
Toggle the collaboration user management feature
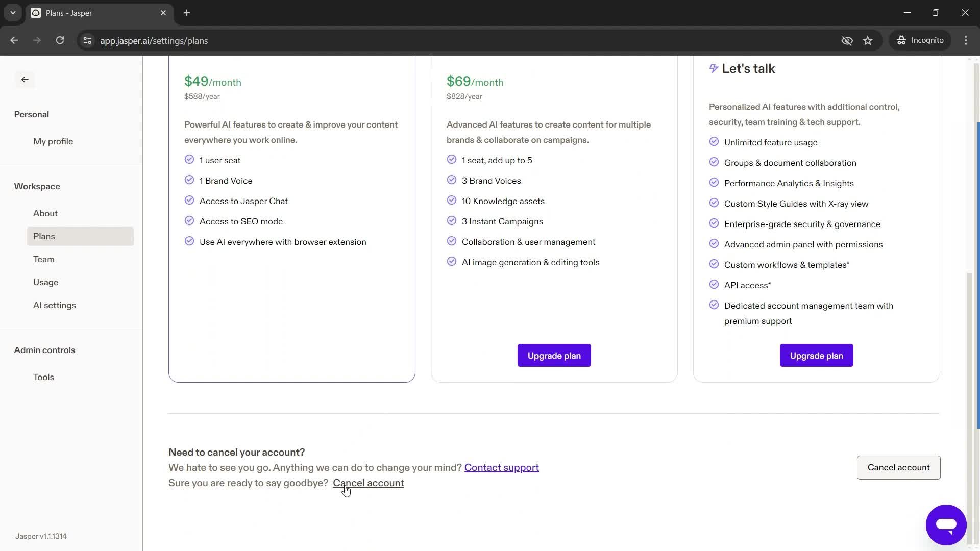pyautogui.click(x=452, y=241)
